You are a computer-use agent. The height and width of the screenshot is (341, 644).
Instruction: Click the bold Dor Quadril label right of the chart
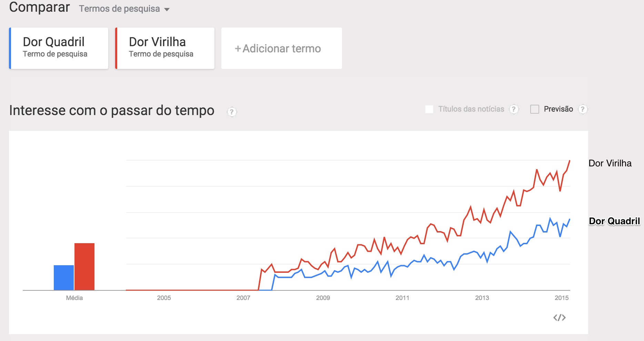tap(614, 221)
